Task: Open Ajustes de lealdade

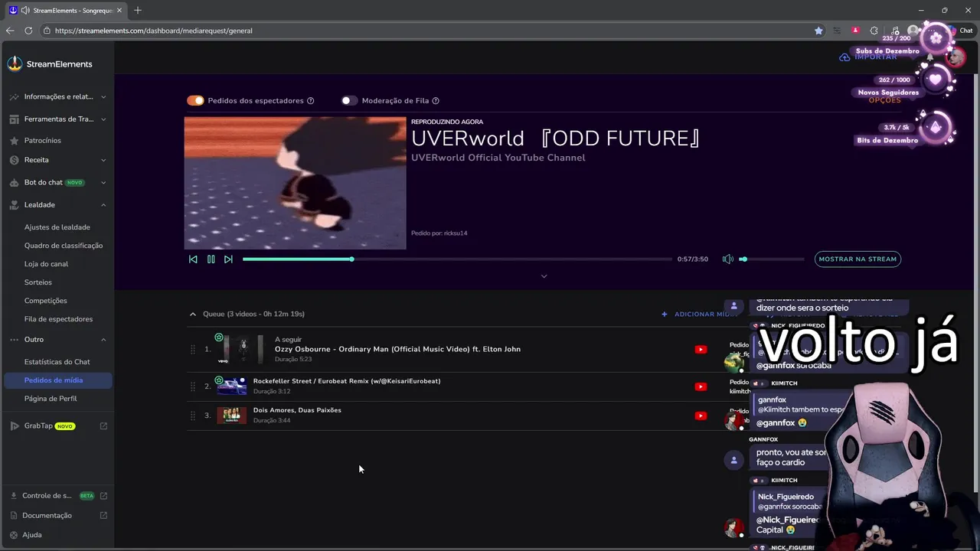Action: click(x=57, y=227)
